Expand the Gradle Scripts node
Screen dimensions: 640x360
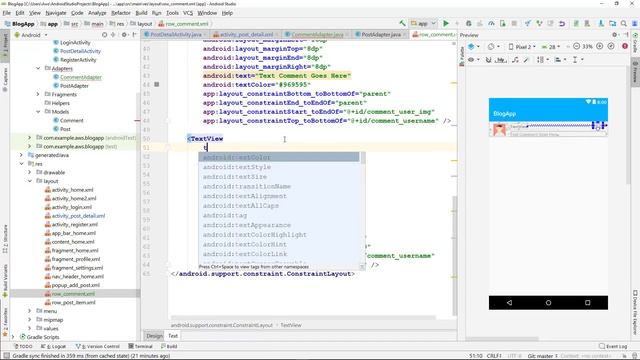[x=13, y=337]
